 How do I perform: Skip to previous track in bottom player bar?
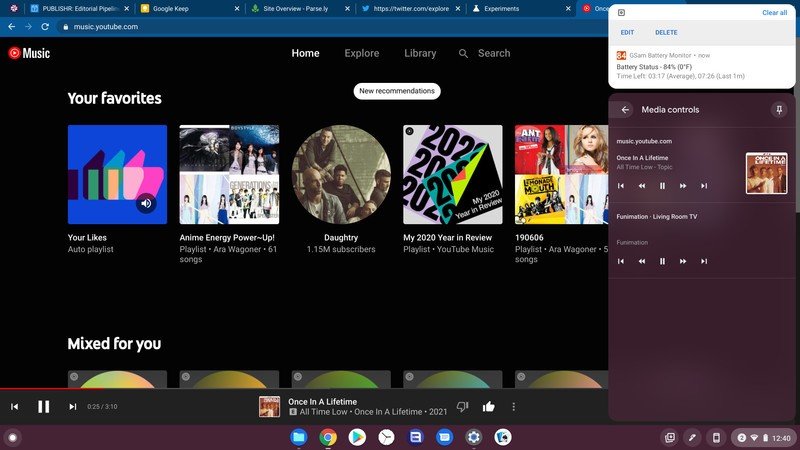[14, 407]
